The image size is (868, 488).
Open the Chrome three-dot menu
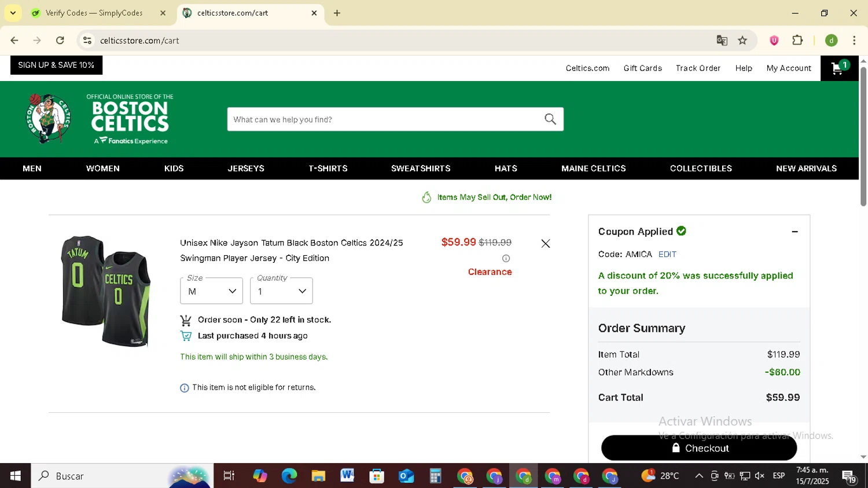(854, 41)
